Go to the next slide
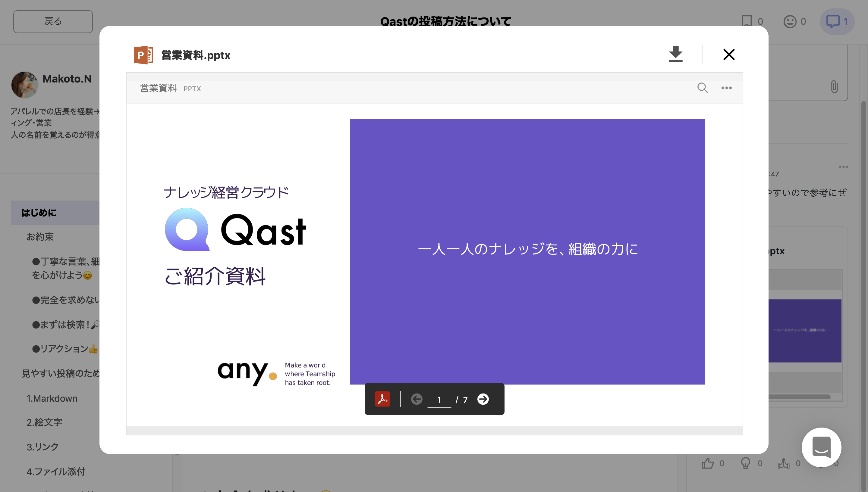 click(x=483, y=399)
